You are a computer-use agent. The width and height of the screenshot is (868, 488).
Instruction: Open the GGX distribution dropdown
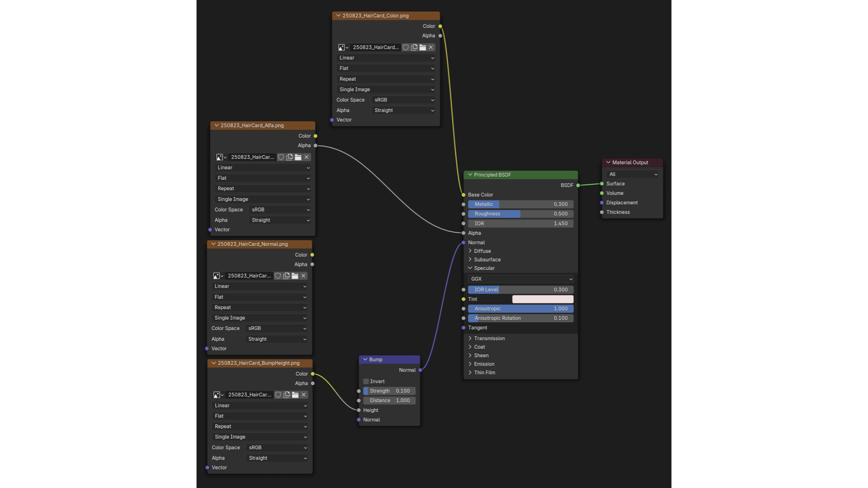521,279
